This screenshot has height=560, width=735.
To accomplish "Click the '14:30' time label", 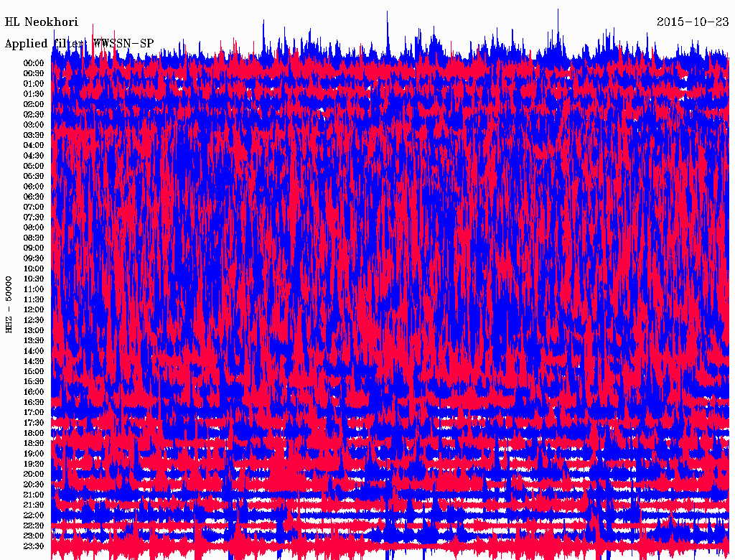I will (x=34, y=361).
